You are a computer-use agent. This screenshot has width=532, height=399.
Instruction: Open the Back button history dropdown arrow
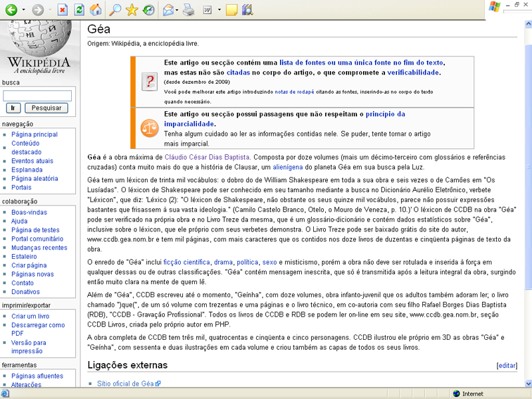click(23, 10)
